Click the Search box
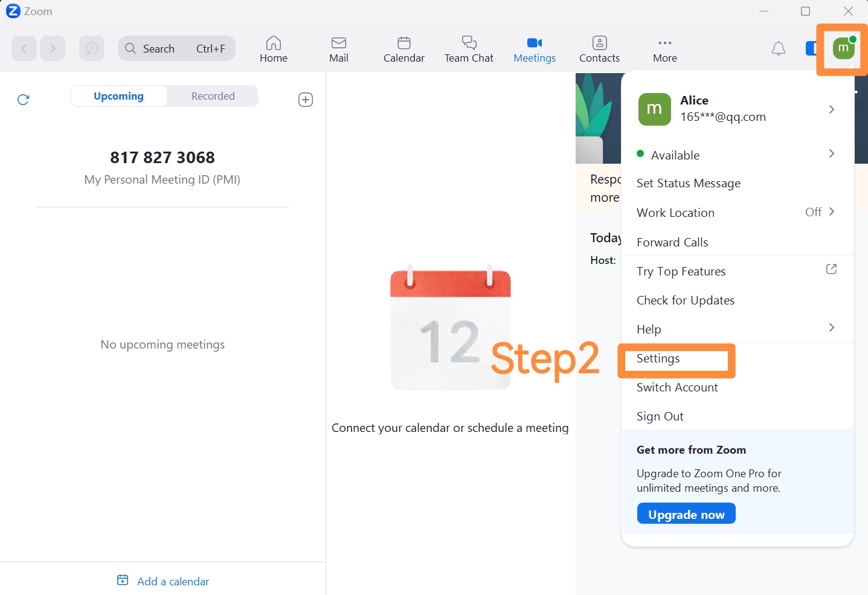 [176, 48]
